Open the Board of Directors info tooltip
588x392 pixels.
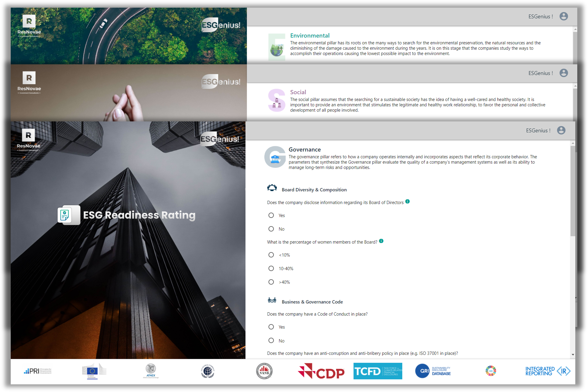pyautogui.click(x=407, y=201)
